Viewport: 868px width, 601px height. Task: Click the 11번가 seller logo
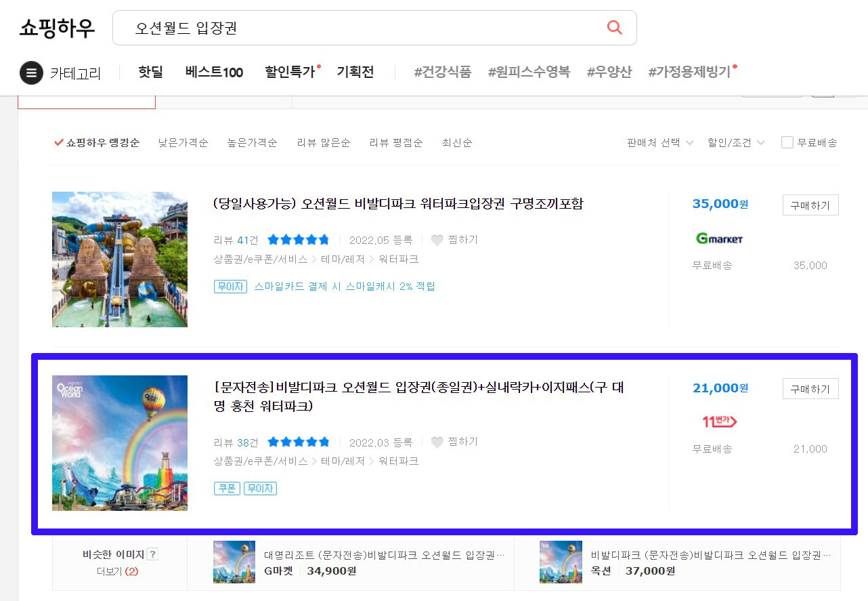[719, 421]
